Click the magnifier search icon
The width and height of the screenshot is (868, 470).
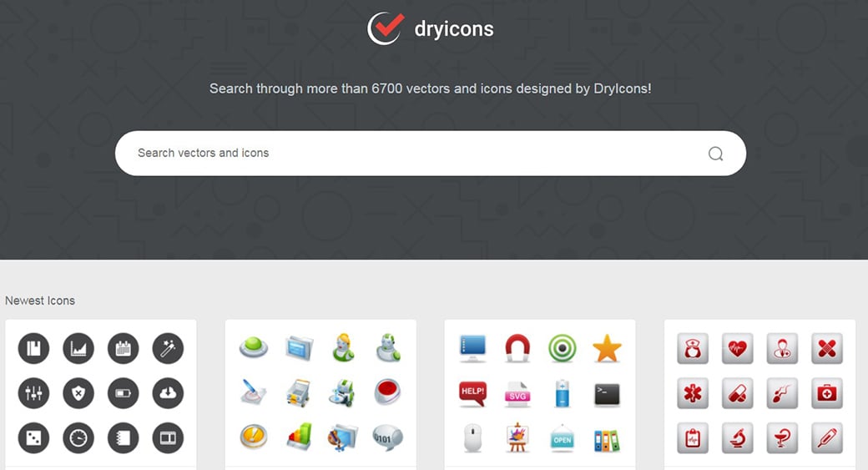click(x=715, y=154)
